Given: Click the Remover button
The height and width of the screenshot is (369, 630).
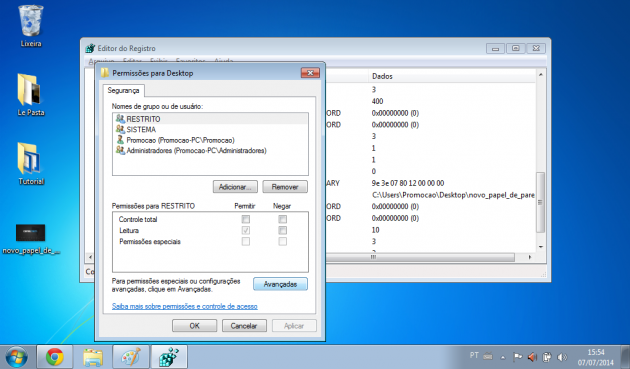Looking at the screenshot, I should pyautogui.click(x=285, y=187).
